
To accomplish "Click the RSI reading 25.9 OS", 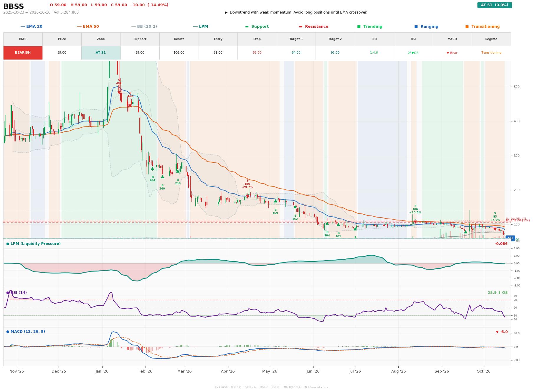I will click(498, 293).
